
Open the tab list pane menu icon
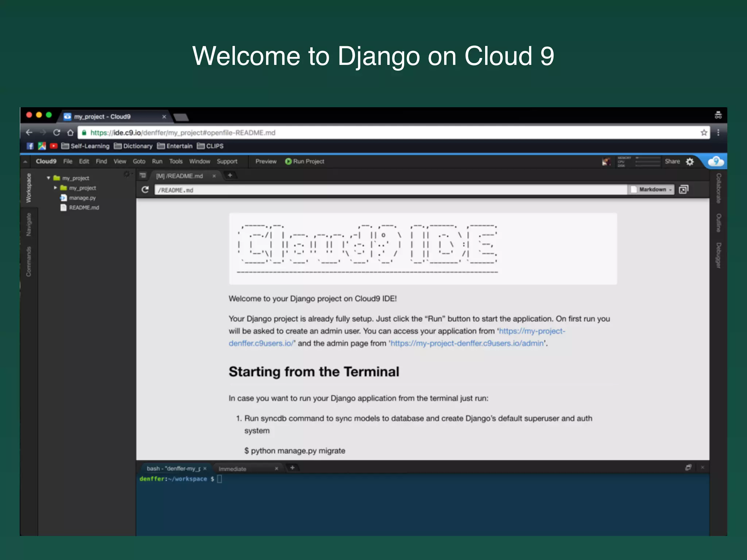tap(143, 175)
